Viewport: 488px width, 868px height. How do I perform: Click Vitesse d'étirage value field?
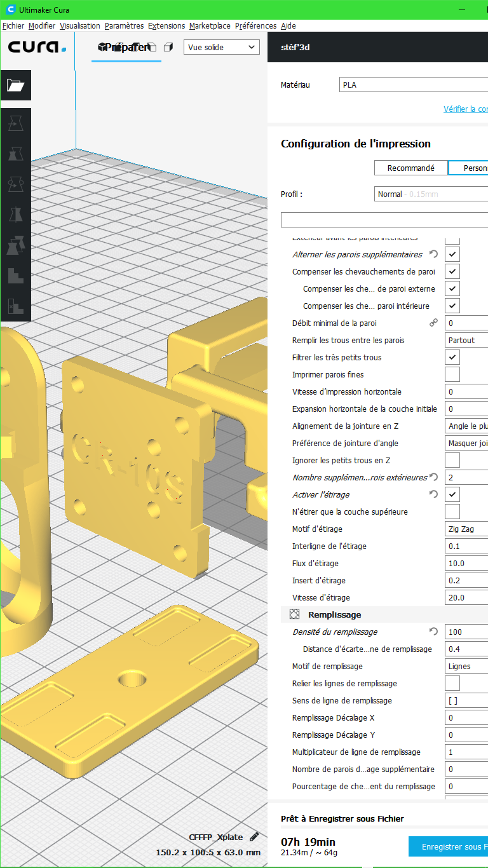[x=466, y=597]
